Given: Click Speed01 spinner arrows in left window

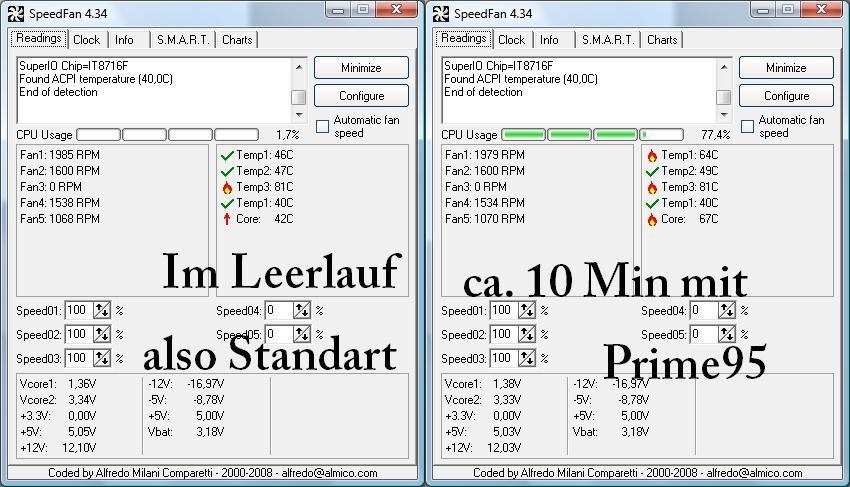Looking at the screenshot, I should pyautogui.click(x=101, y=310).
